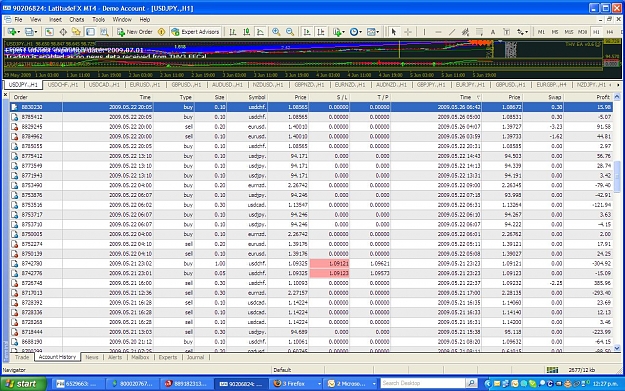Click the Zoom Out magnifier icon
This screenshot has height=391, width=625.
(x=290, y=32)
